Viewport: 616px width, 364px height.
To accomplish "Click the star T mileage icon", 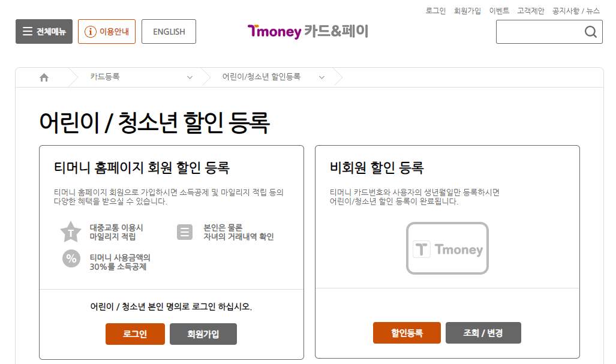I will tap(71, 231).
